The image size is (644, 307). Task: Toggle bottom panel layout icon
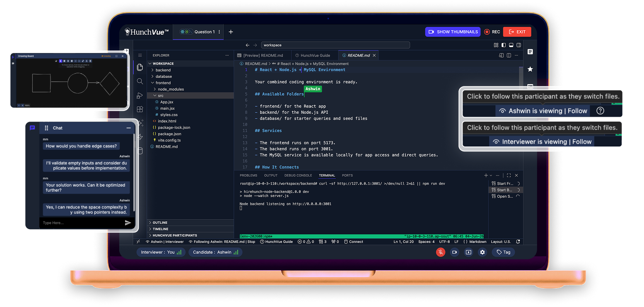tap(511, 45)
